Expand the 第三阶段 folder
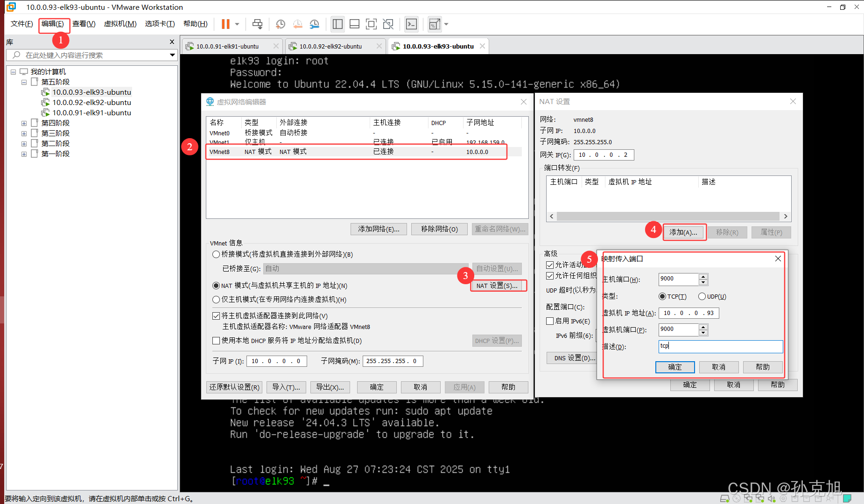This screenshot has width=864, height=504. click(24, 133)
